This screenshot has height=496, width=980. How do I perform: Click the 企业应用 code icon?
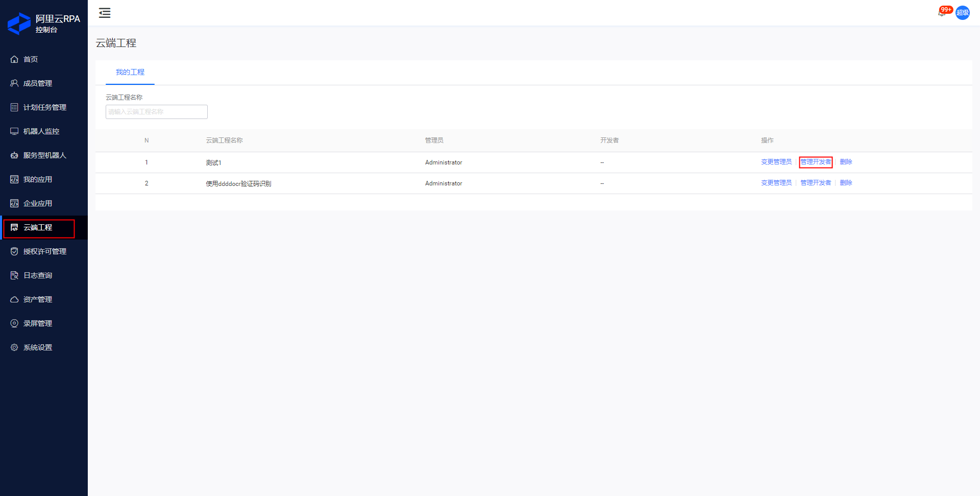[14, 203]
